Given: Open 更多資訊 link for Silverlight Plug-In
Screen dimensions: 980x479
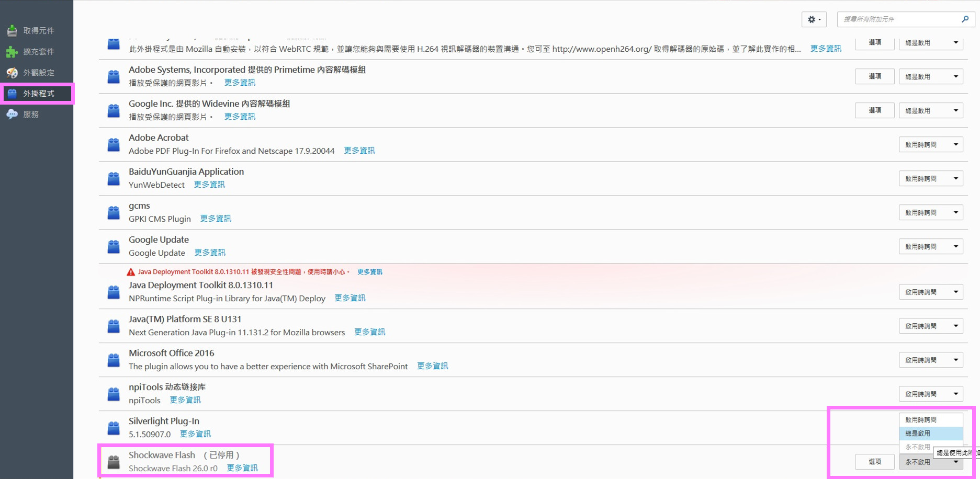Looking at the screenshot, I should pyautogui.click(x=195, y=434).
